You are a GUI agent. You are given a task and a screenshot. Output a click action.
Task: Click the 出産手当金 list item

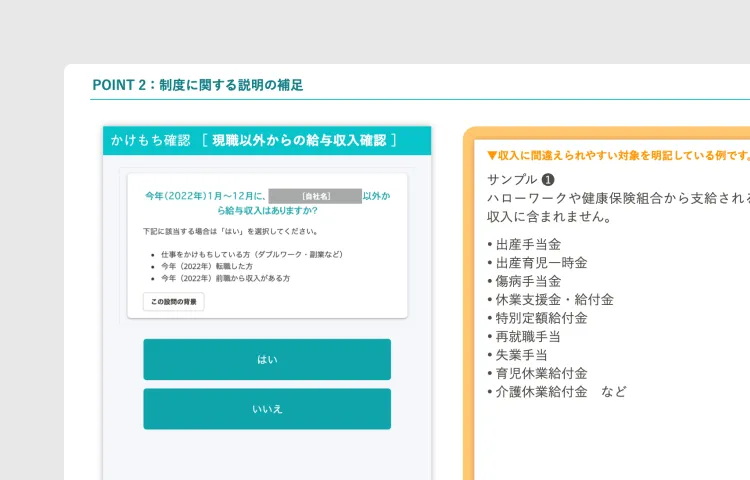click(527, 244)
